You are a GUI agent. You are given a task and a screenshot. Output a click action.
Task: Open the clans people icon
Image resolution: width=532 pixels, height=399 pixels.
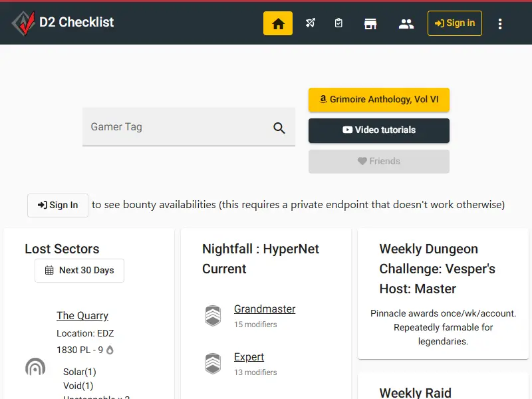pyautogui.click(x=406, y=24)
